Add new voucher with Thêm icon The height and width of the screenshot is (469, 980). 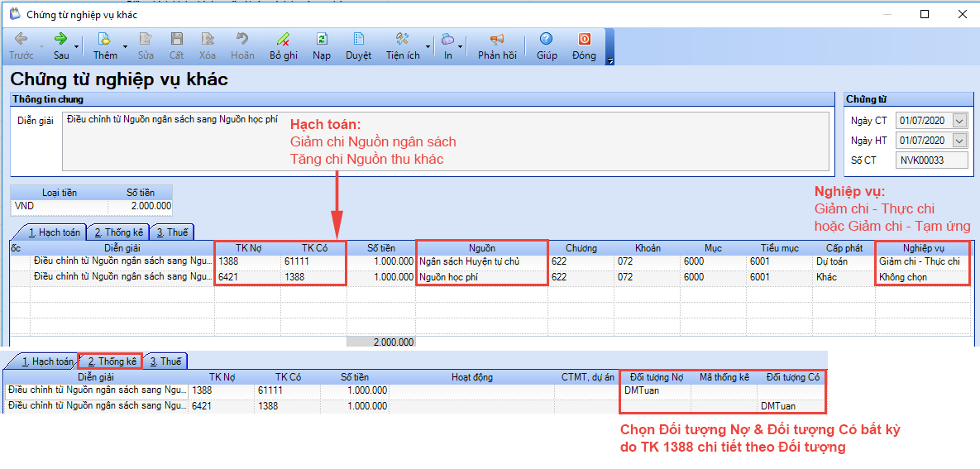coord(105,46)
